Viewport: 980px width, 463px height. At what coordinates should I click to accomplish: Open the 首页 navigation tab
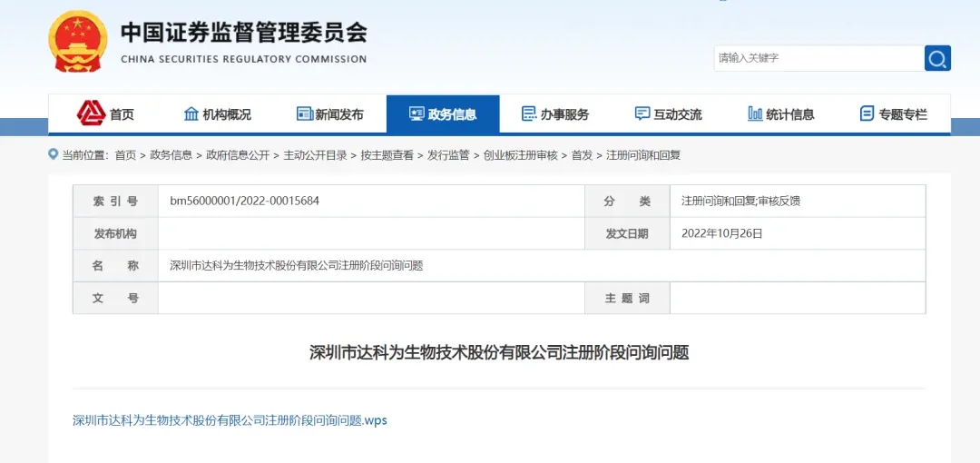pos(105,113)
